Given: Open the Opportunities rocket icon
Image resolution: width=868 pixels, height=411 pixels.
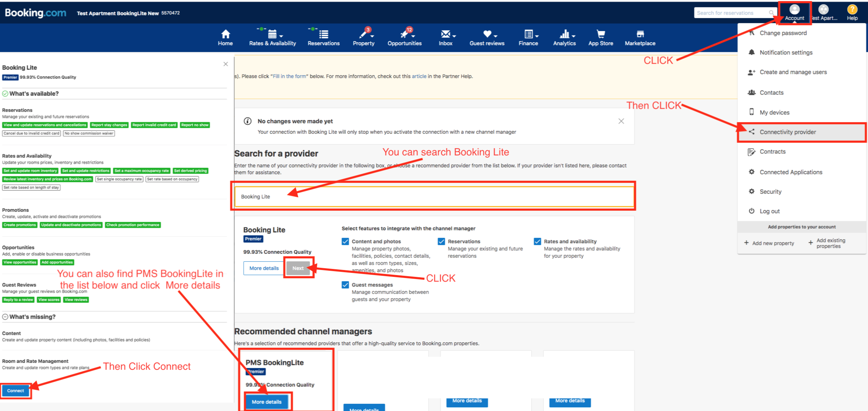Looking at the screenshot, I should pyautogui.click(x=404, y=34).
